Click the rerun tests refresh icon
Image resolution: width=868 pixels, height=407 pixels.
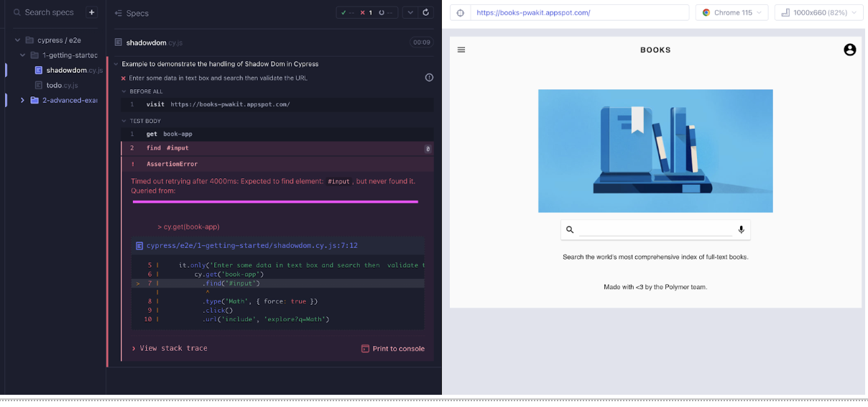(426, 12)
